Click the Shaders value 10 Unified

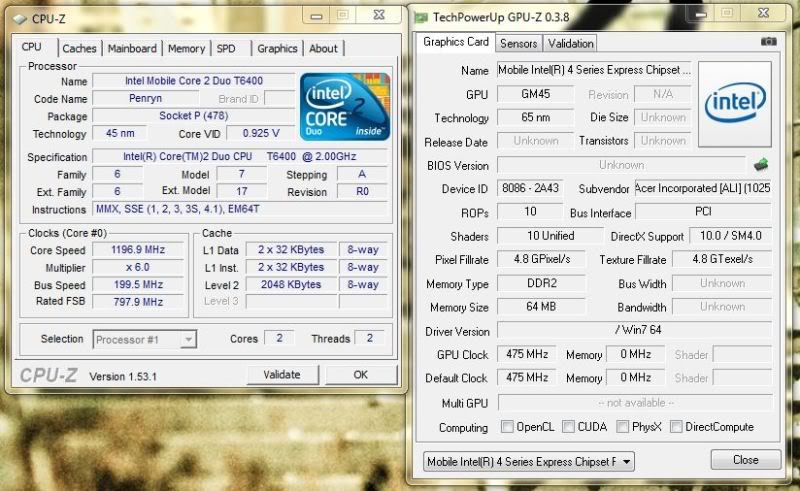[x=550, y=236]
